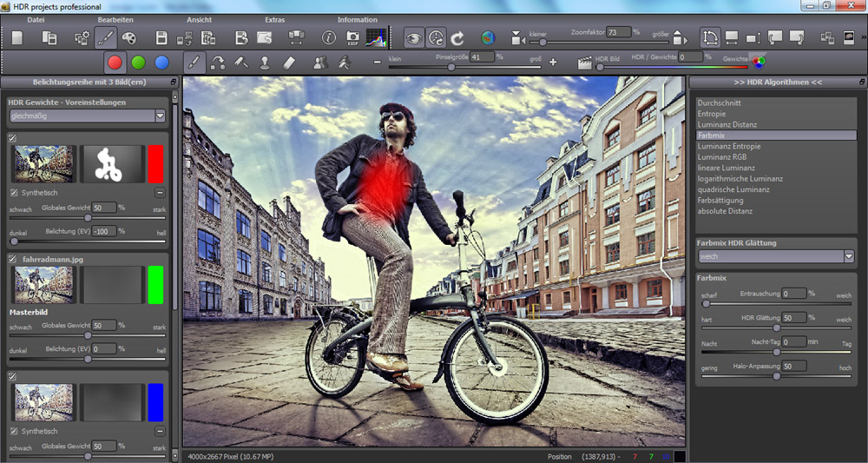This screenshot has width=868, height=463.
Task: Choose the eraser tool in brush toolbar
Action: [290, 63]
